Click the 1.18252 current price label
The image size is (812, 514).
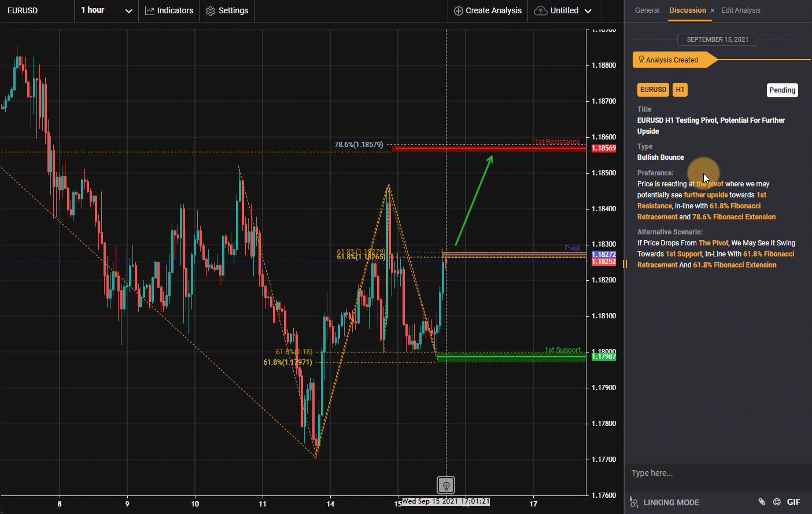603,262
